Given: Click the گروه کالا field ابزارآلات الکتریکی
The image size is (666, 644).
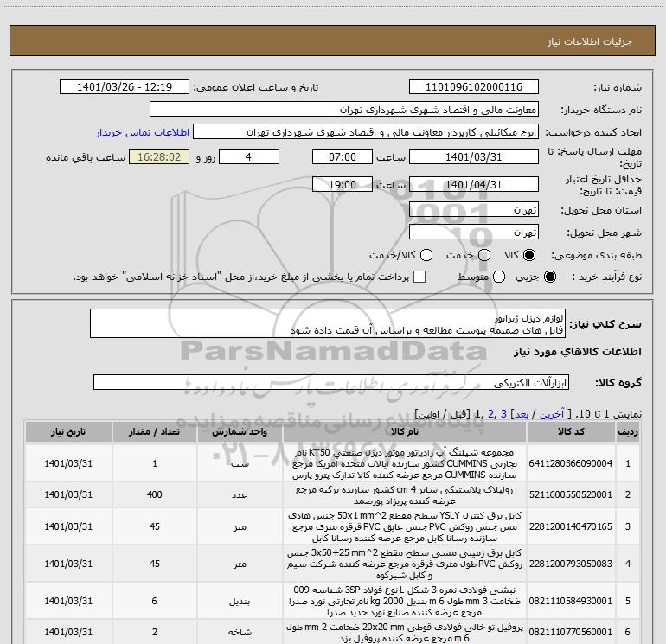Looking at the screenshot, I should click(x=331, y=382).
